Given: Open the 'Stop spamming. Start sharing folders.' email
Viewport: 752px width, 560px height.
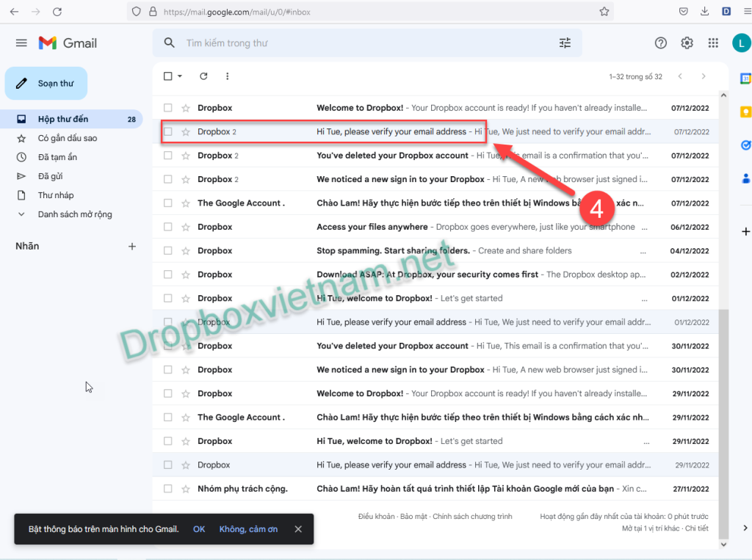Looking at the screenshot, I should pyautogui.click(x=435, y=250).
